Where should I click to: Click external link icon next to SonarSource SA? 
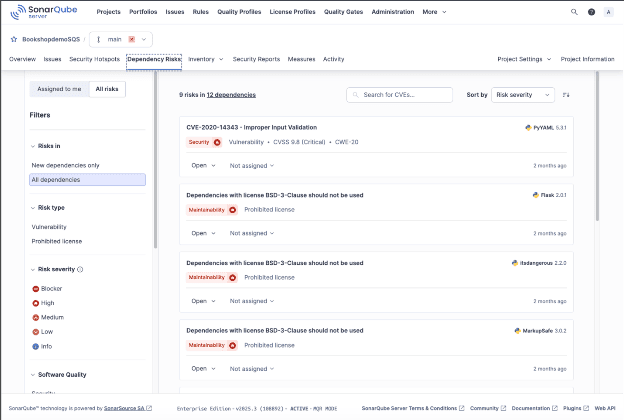click(149, 408)
